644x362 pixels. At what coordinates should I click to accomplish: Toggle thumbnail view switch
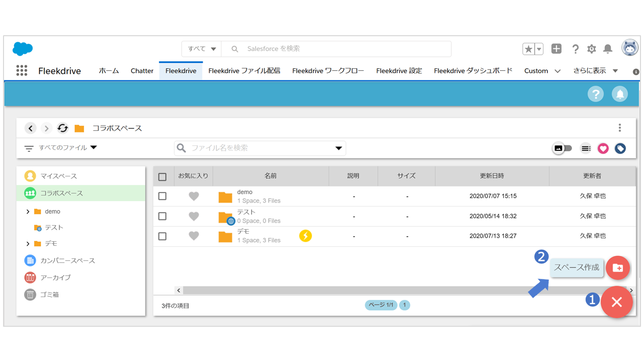562,148
